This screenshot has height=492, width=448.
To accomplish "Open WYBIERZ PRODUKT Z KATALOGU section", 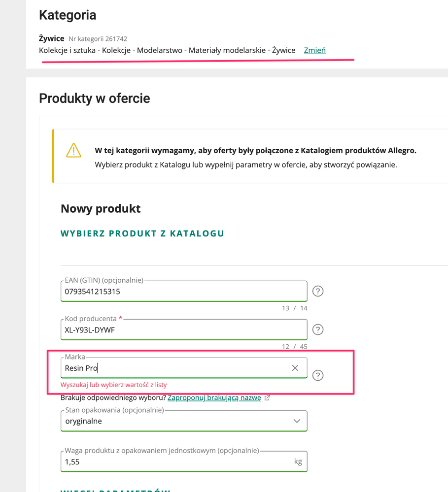I will (142, 233).
